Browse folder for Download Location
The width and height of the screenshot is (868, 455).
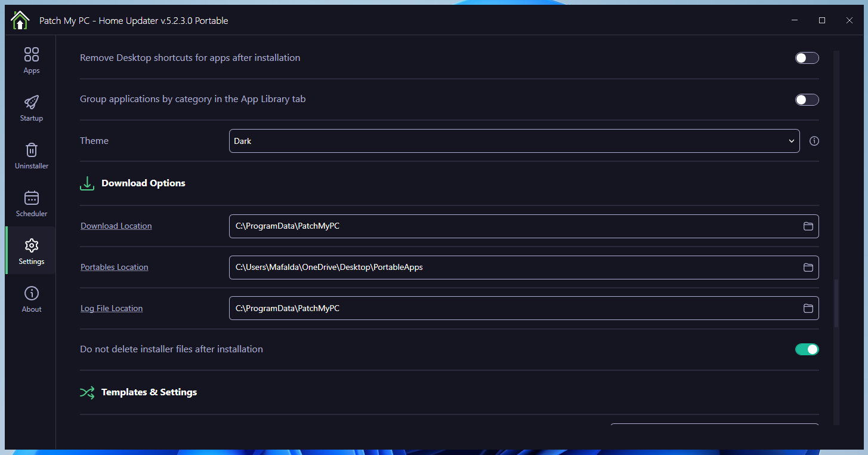click(808, 226)
